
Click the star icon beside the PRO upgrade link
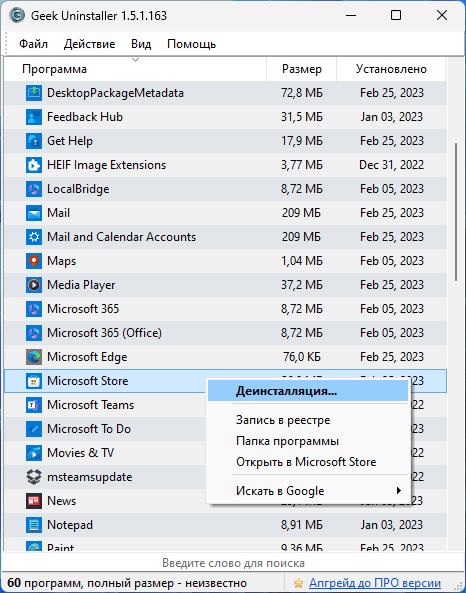point(298,583)
